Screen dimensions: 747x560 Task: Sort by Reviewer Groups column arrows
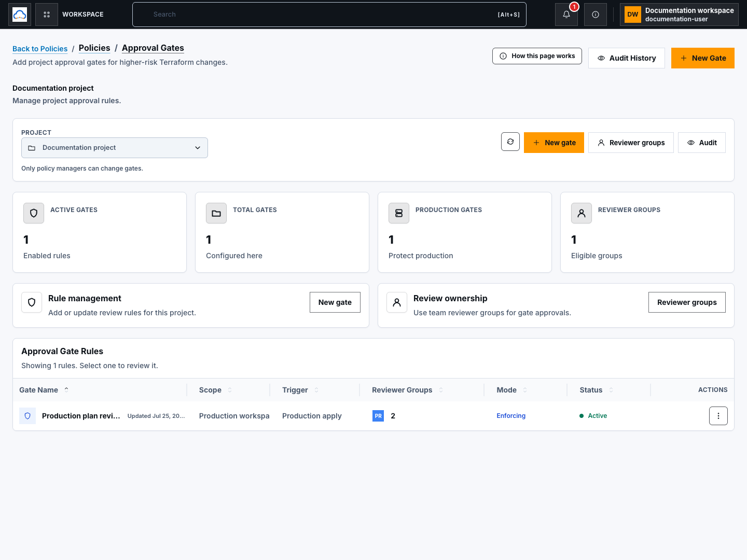click(x=441, y=390)
